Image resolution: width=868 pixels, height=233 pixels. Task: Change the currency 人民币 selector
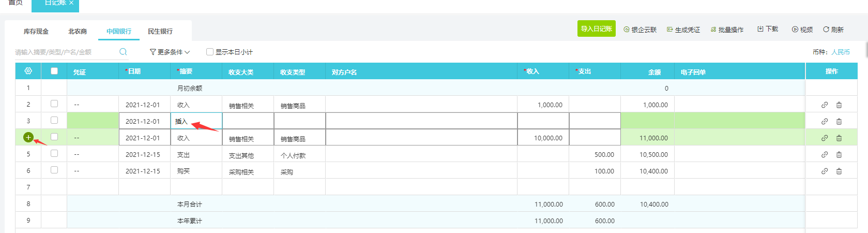coord(841,52)
